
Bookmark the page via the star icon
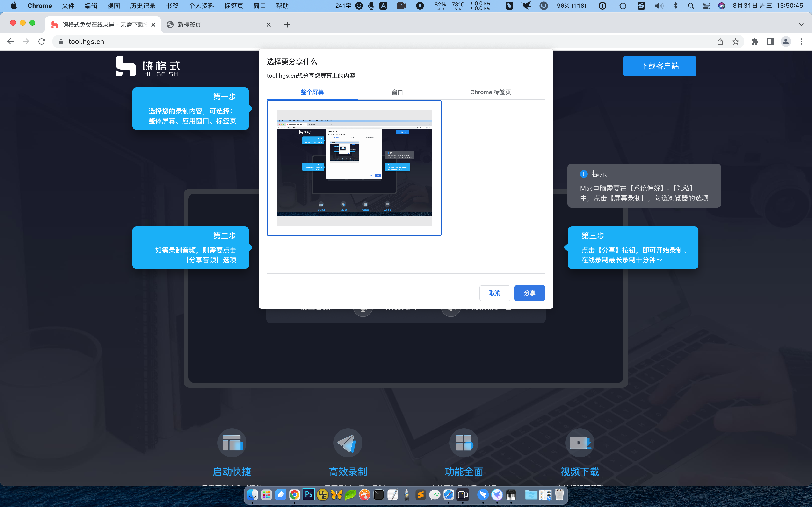tap(735, 41)
